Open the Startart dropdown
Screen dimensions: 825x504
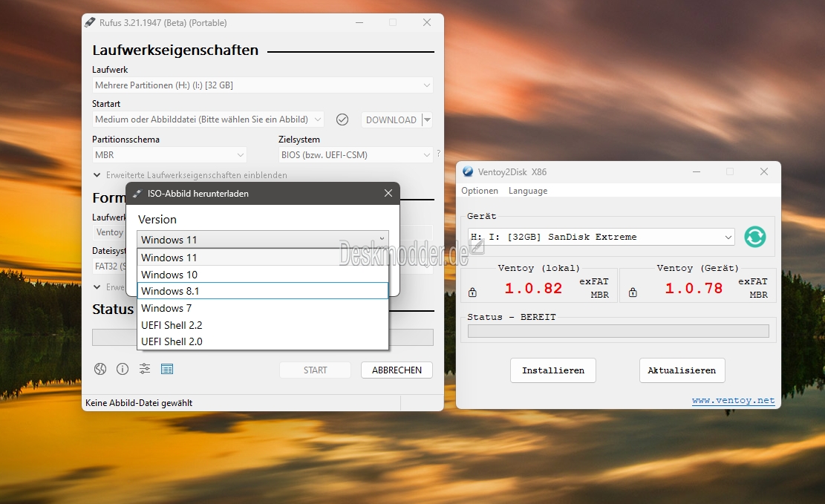pyautogui.click(x=208, y=120)
